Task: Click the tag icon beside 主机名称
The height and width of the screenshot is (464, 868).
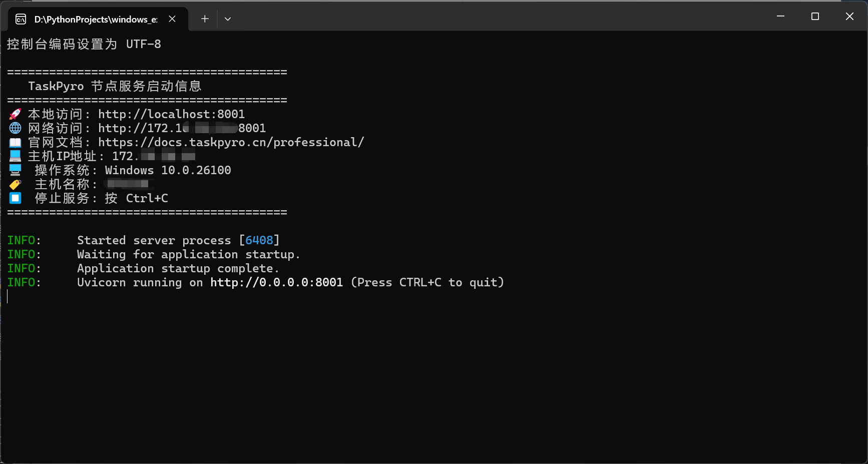Action: coord(16,184)
